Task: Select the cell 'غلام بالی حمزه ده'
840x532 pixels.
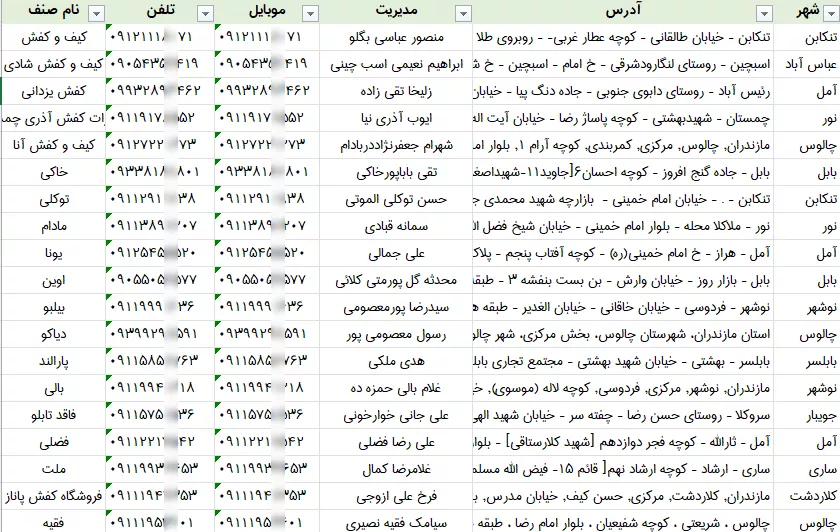Action: (x=396, y=388)
